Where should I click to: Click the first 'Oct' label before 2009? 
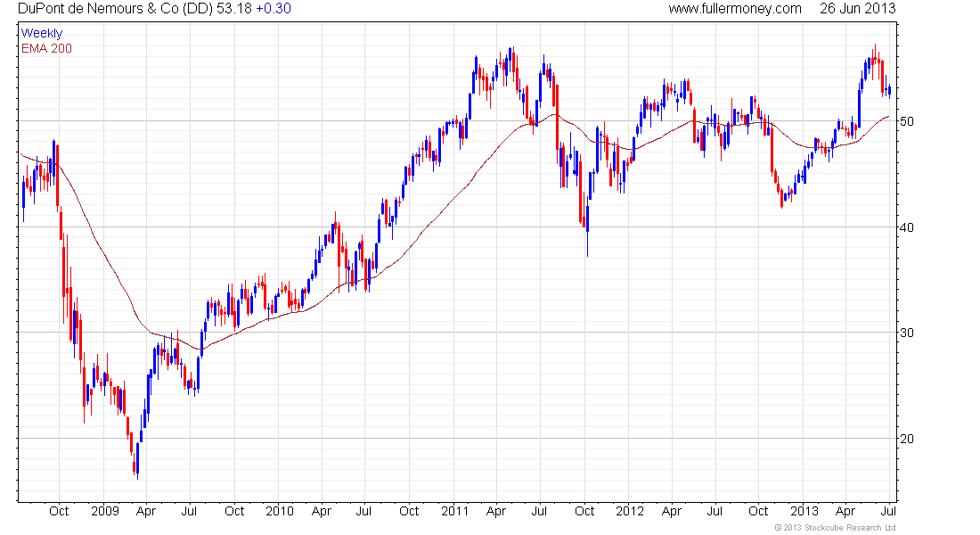click(x=59, y=511)
